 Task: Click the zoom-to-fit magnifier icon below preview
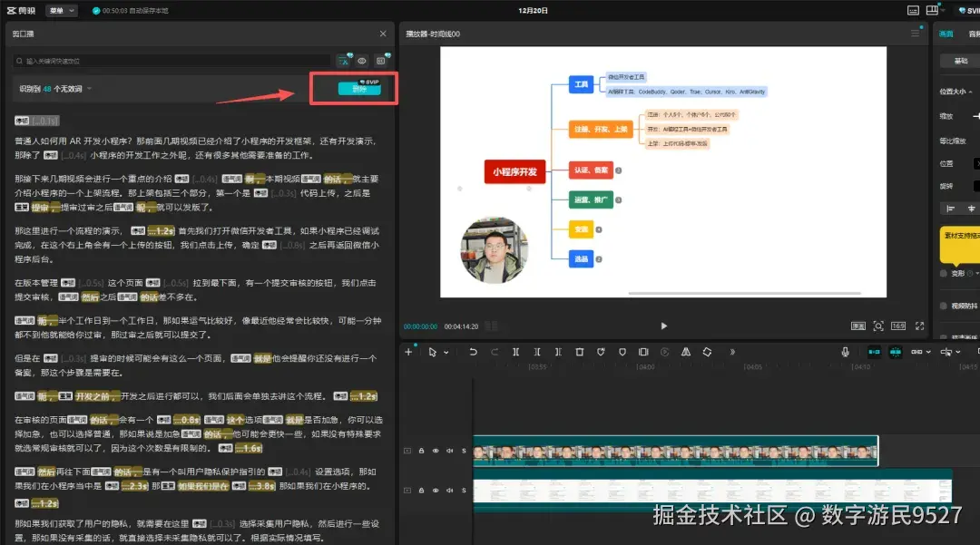tap(878, 326)
